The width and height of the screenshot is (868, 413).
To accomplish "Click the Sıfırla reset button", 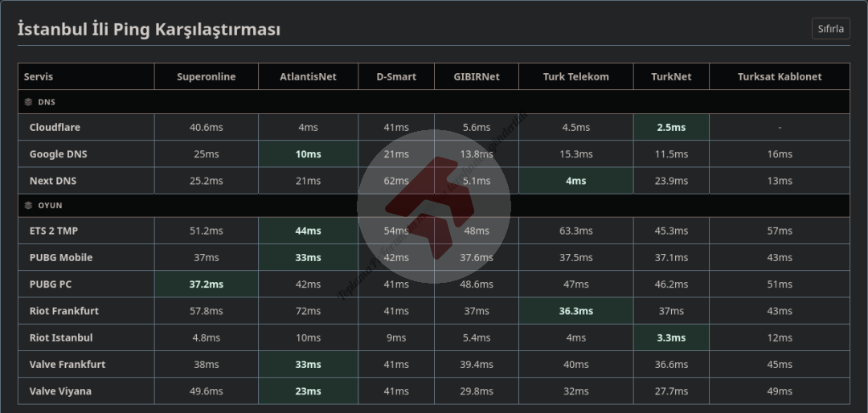I will tap(830, 28).
